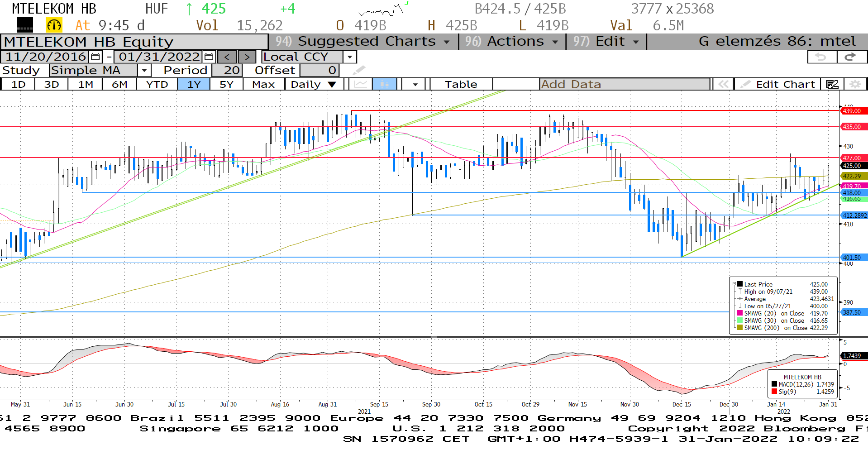The height and width of the screenshot is (464, 868).
Task: Click black Last Price legend swatch
Action: click(740, 284)
